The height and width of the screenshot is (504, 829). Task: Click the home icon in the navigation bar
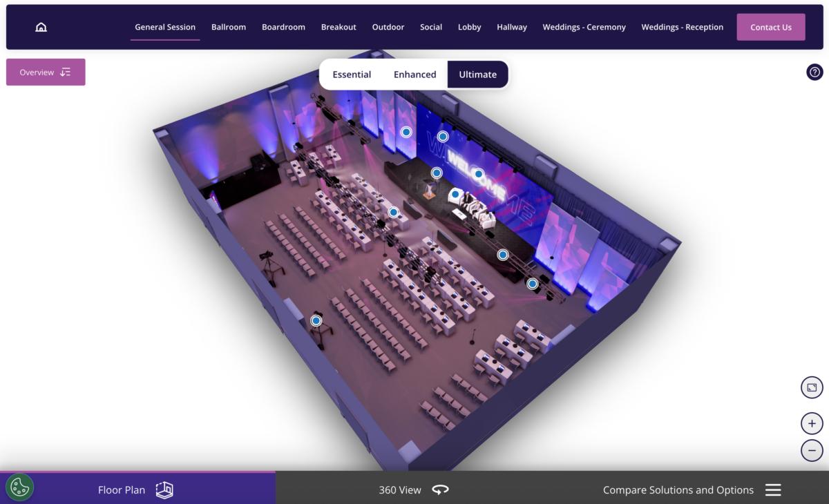[x=41, y=28]
